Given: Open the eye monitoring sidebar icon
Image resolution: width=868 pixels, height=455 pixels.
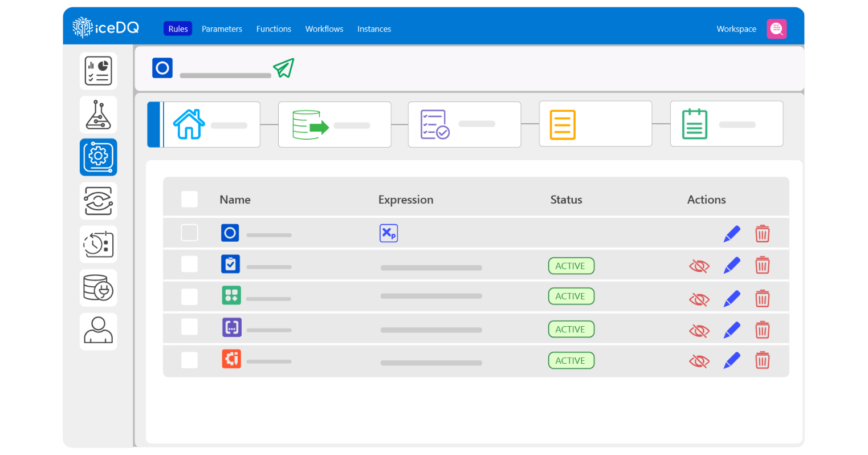Looking at the screenshot, I should [x=99, y=201].
